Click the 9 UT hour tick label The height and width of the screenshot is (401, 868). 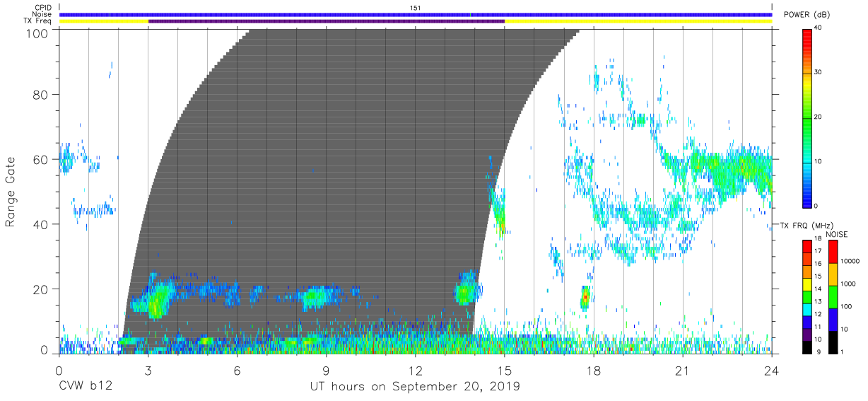(x=326, y=370)
